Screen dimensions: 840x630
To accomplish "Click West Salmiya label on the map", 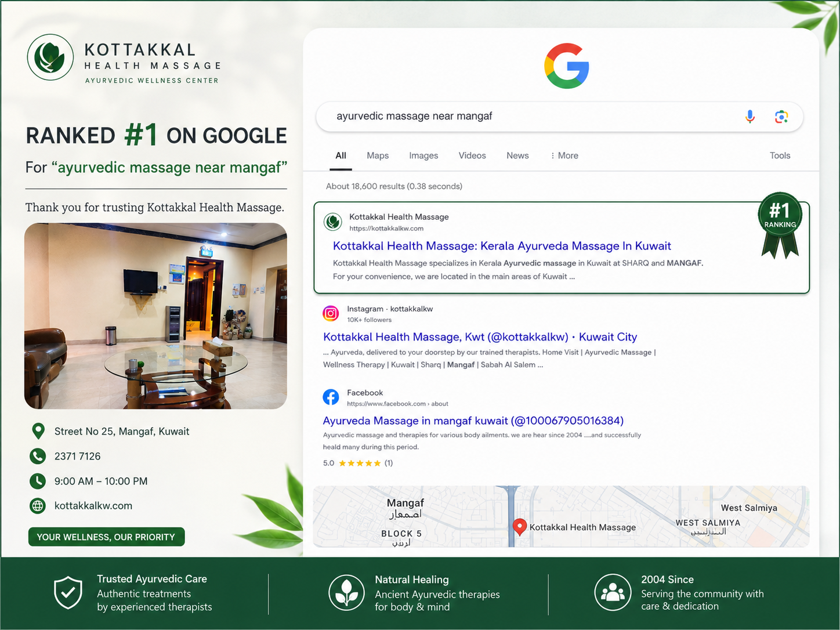I will [749, 508].
